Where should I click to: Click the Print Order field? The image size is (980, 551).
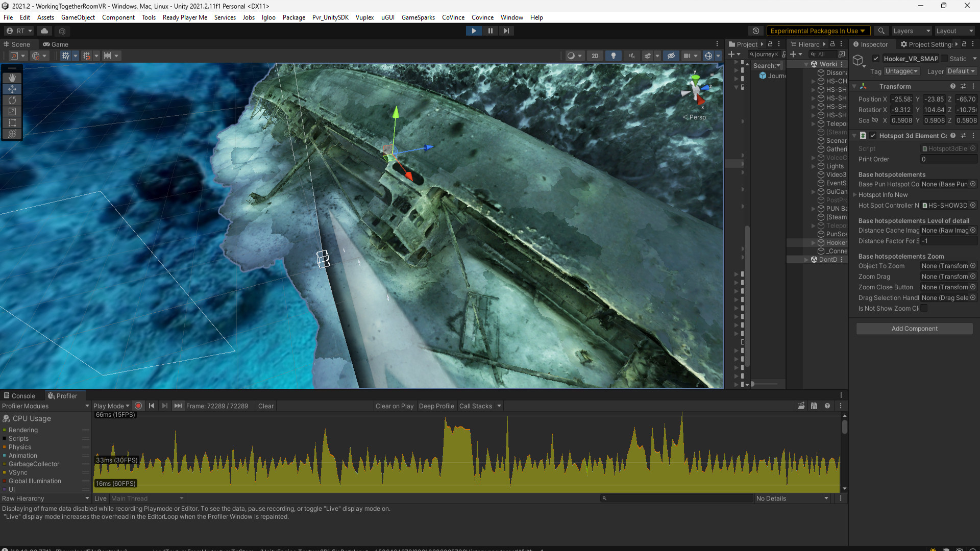[x=949, y=159]
